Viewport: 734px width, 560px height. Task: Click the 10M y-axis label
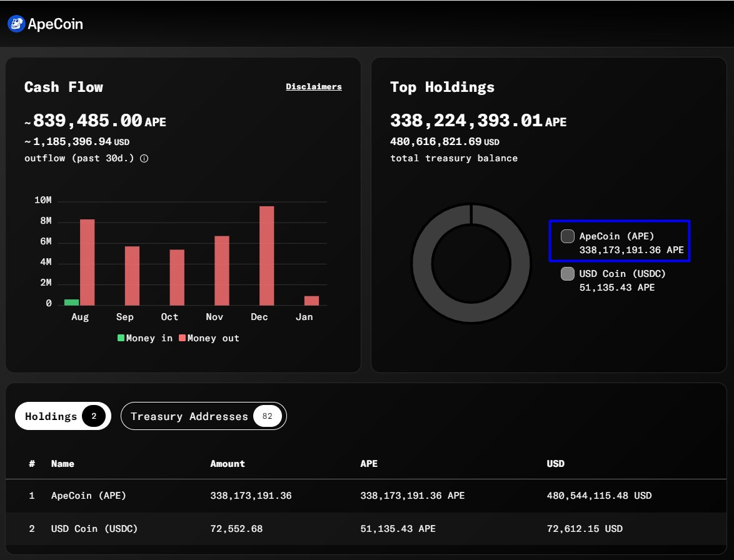pos(43,200)
